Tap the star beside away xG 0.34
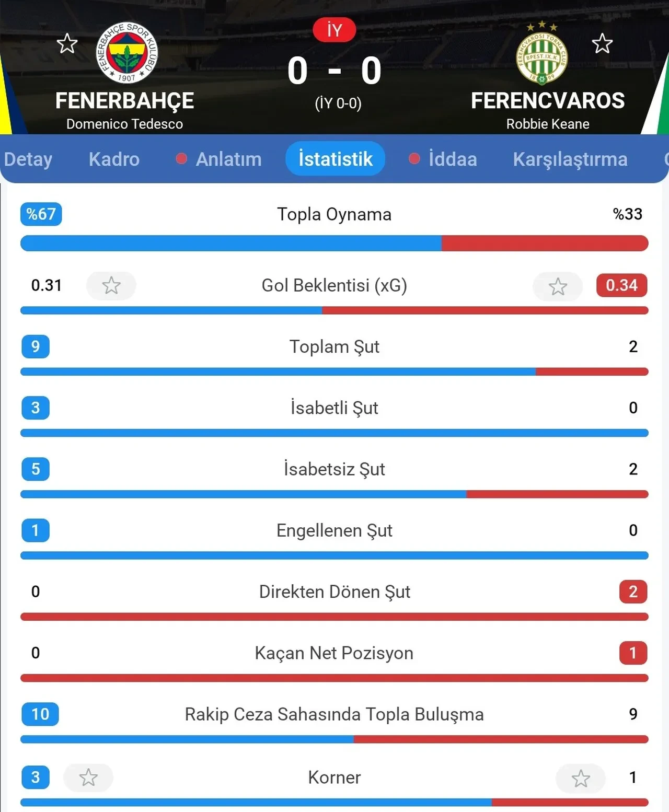This screenshot has width=669, height=812. [558, 286]
